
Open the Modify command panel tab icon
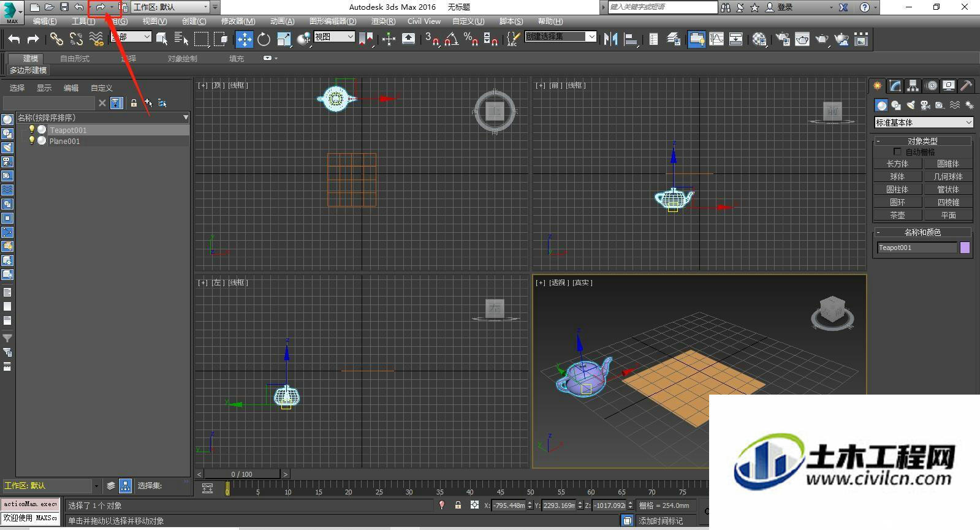[895, 86]
